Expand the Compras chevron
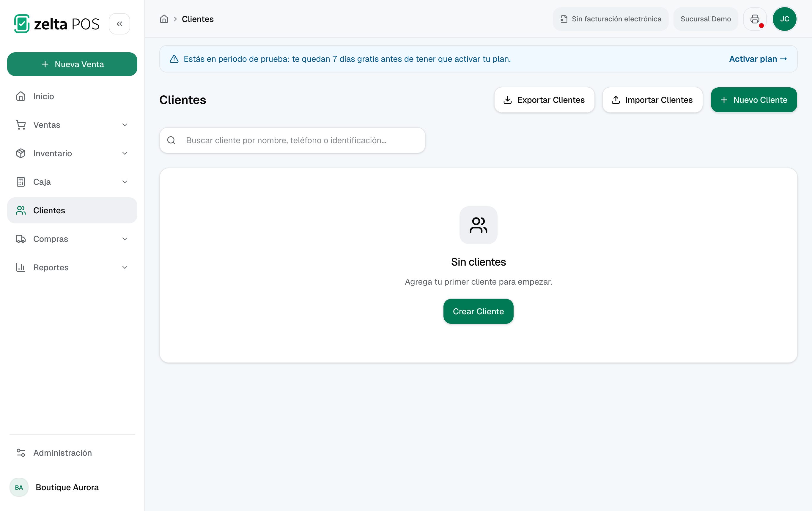 [125, 239]
